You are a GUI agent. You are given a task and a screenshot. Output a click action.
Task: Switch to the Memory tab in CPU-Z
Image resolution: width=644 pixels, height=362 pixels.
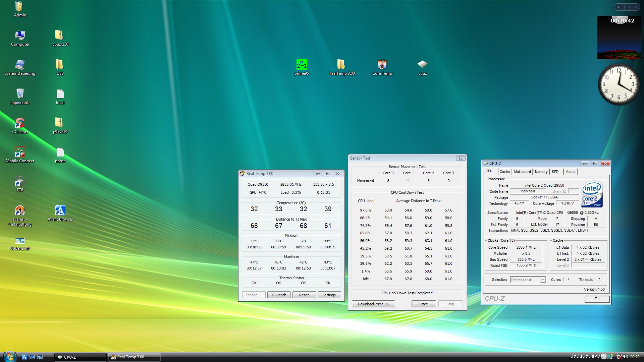coord(541,172)
